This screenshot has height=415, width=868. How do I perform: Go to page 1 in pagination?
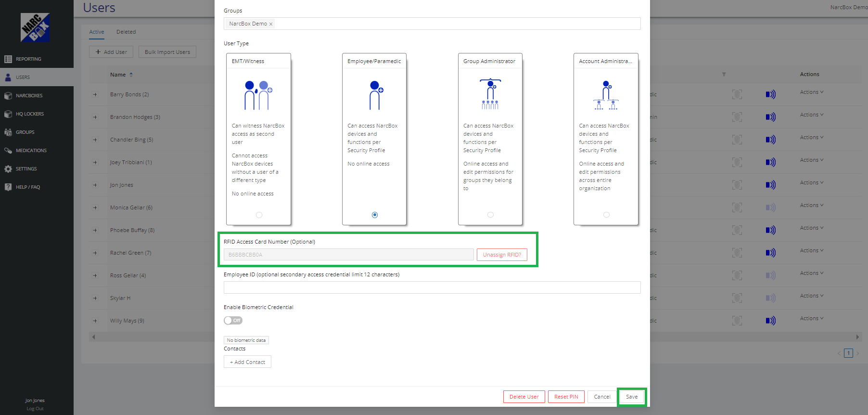[849, 353]
